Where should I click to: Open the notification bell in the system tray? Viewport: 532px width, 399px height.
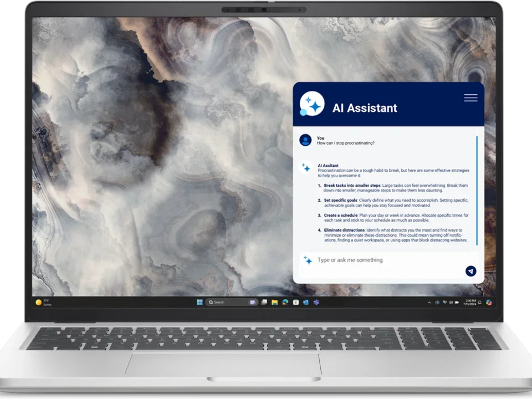(480, 303)
